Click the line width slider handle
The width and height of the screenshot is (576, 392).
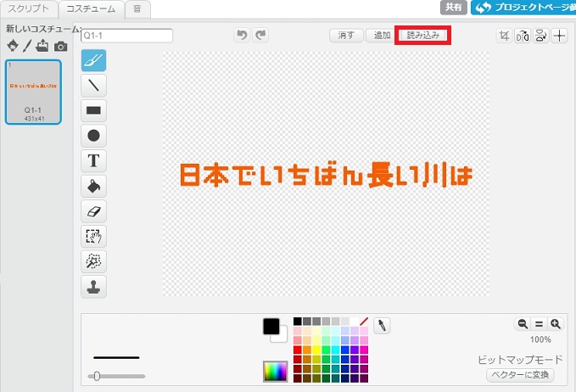click(97, 376)
